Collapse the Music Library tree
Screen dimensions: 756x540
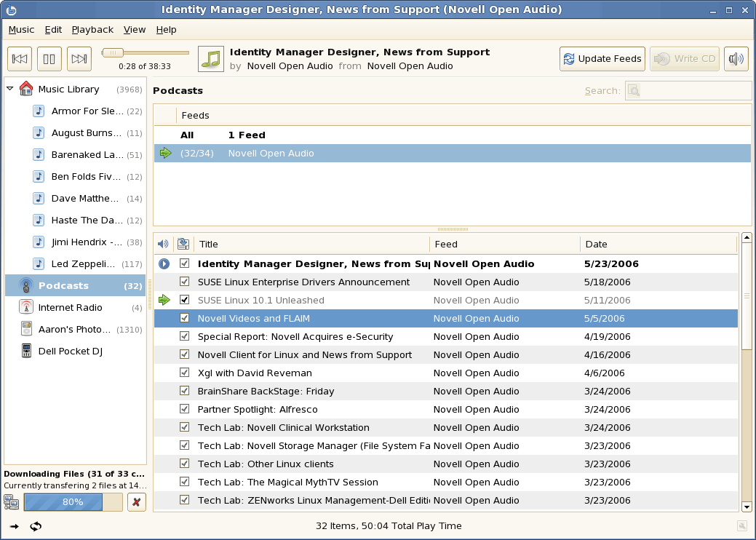pyautogui.click(x=10, y=89)
